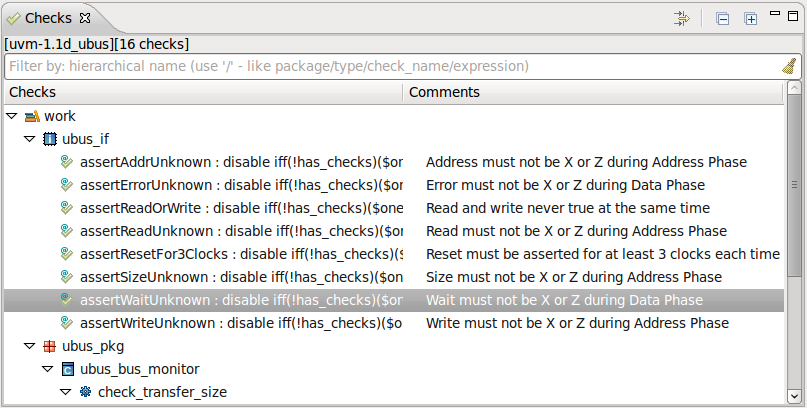
Task: Click the ubus_if module icon
Action: pos(49,139)
